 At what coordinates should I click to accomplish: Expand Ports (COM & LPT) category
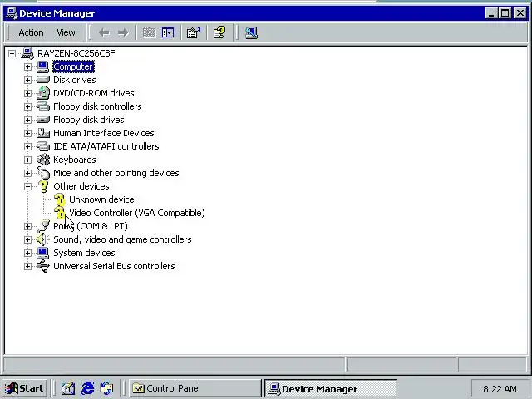pyautogui.click(x=27, y=226)
